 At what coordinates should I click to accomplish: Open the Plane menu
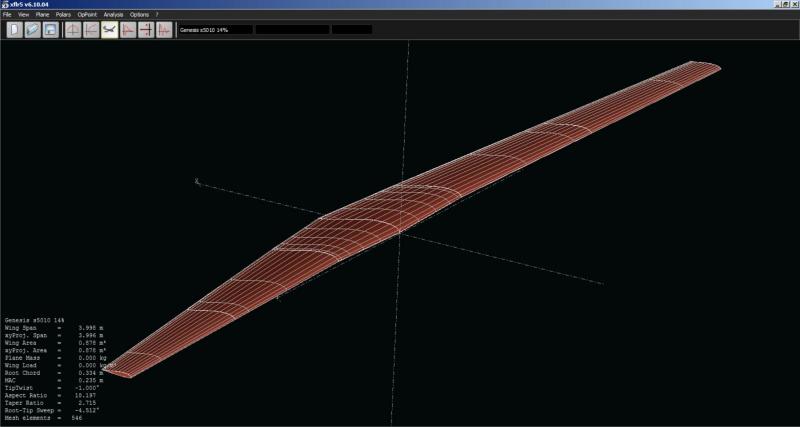(x=42, y=15)
